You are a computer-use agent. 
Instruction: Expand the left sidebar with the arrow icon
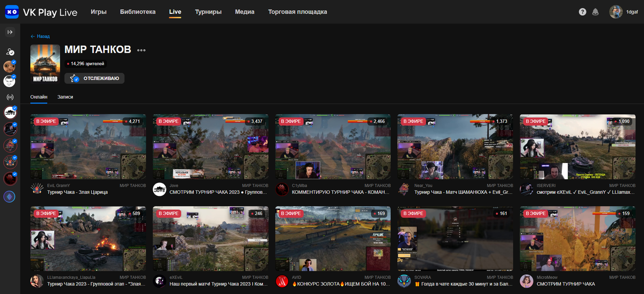pos(10,32)
